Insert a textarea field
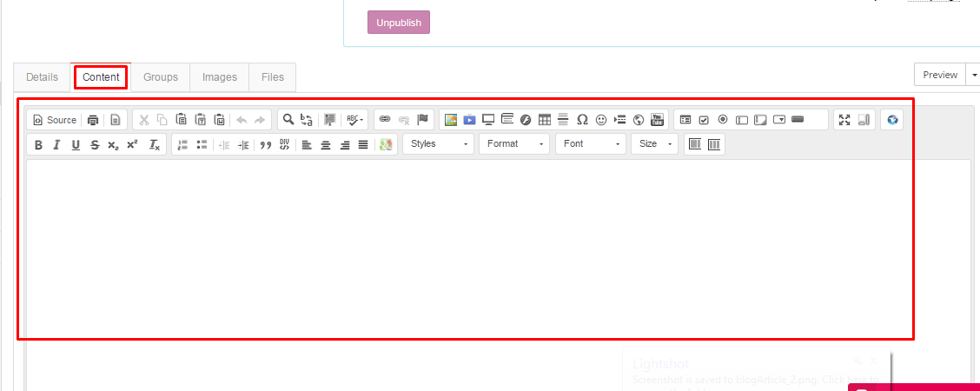The height and width of the screenshot is (391, 980). [x=760, y=120]
